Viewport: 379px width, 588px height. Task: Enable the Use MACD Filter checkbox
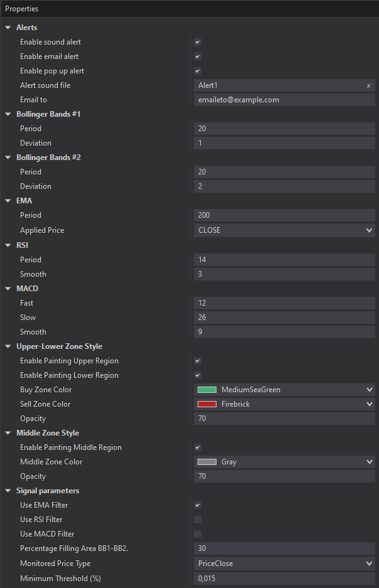pos(198,534)
